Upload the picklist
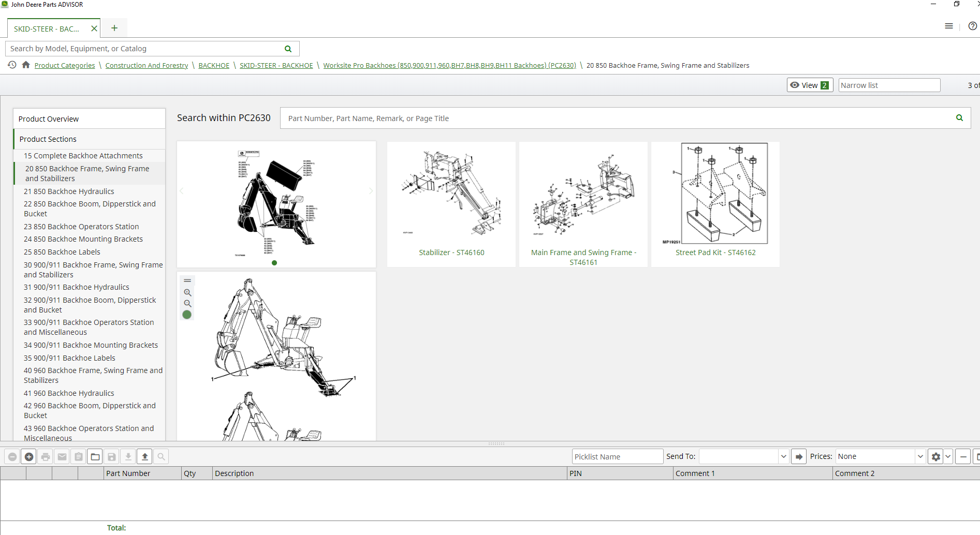The width and height of the screenshot is (980, 535). (144, 456)
